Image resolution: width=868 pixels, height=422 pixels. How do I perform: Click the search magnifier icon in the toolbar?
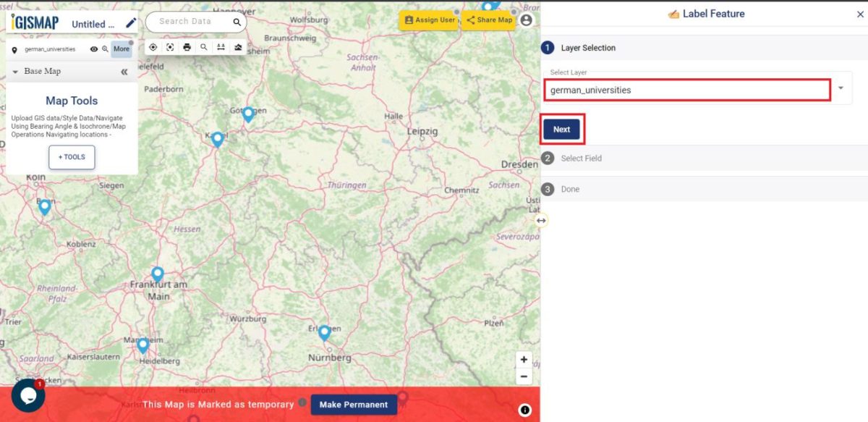coord(203,47)
